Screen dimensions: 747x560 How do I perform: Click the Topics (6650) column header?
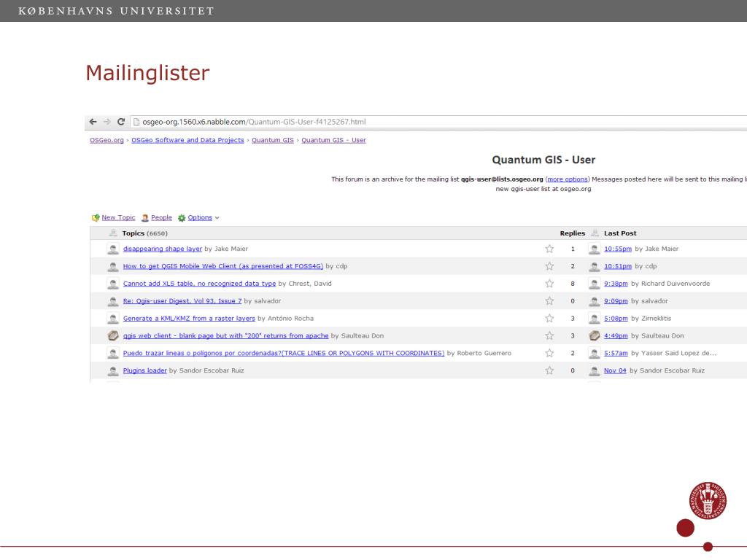tap(144, 233)
